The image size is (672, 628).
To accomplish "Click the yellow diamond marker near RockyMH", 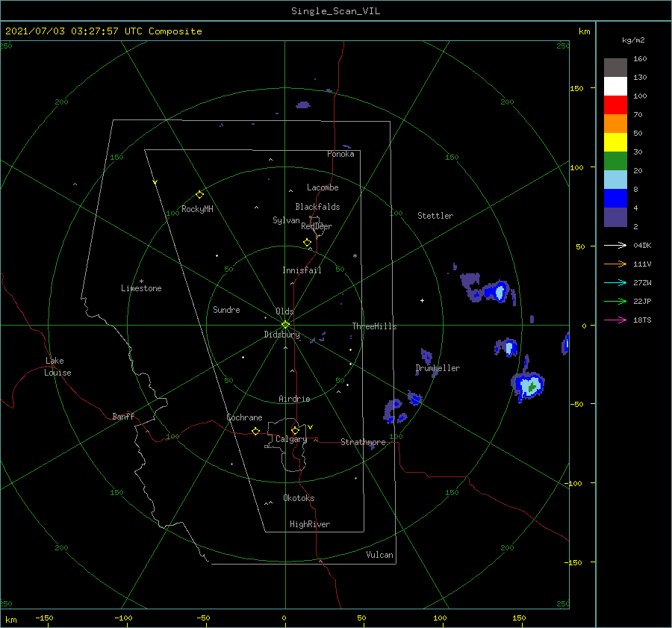I will tap(199, 195).
